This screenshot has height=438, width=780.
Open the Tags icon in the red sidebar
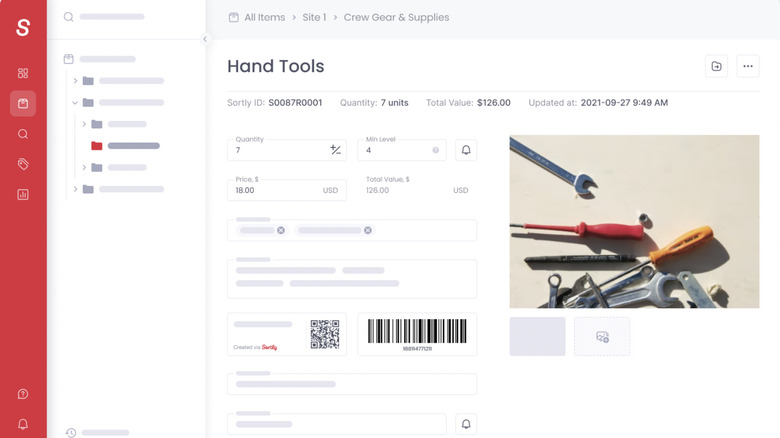click(23, 164)
